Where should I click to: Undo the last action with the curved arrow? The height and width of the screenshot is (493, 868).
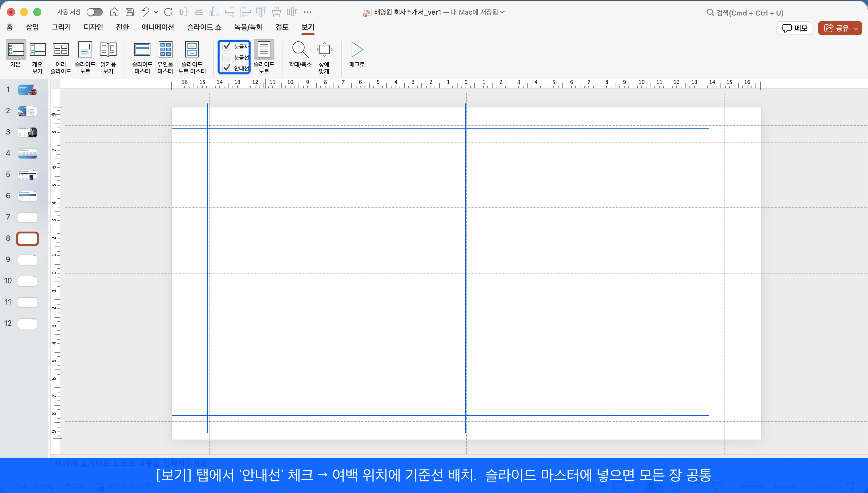pyautogui.click(x=145, y=12)
